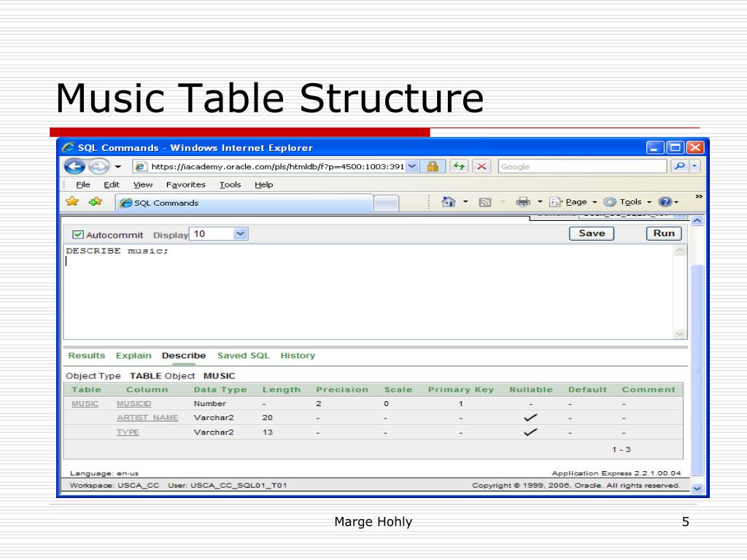This screenshot has height=560, width=747.
Task: Click the Data Type column header
Action: (220, 389)
